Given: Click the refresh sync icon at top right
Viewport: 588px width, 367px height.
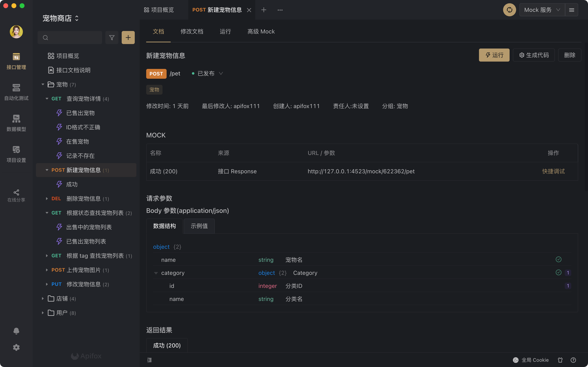Looking at the screenshot, I should point(509,10).
